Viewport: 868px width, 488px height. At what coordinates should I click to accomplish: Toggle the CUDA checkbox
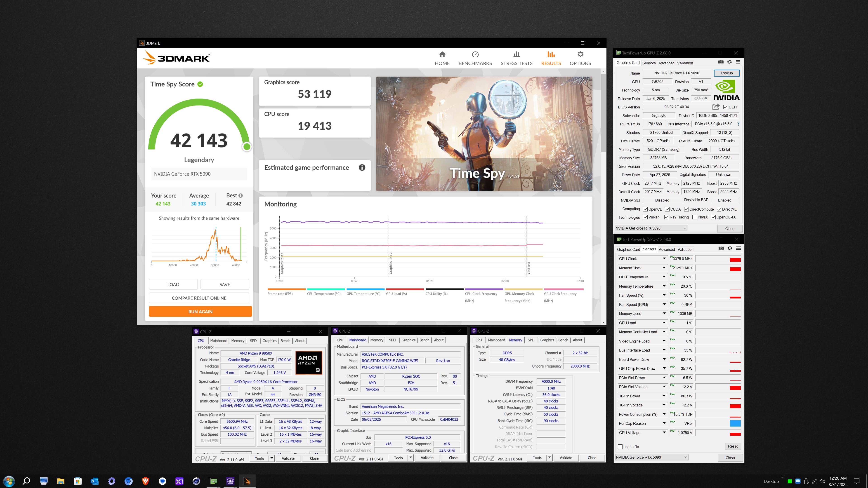[x=667, y=209]
